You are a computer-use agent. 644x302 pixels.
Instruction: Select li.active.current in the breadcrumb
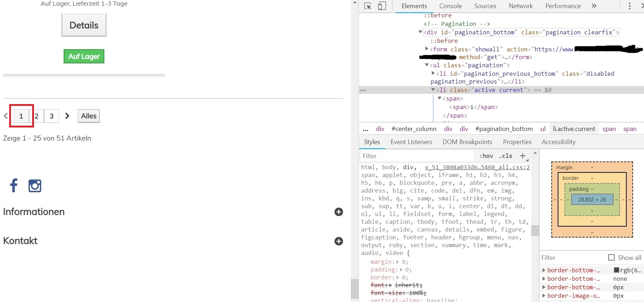pos(574,129)
